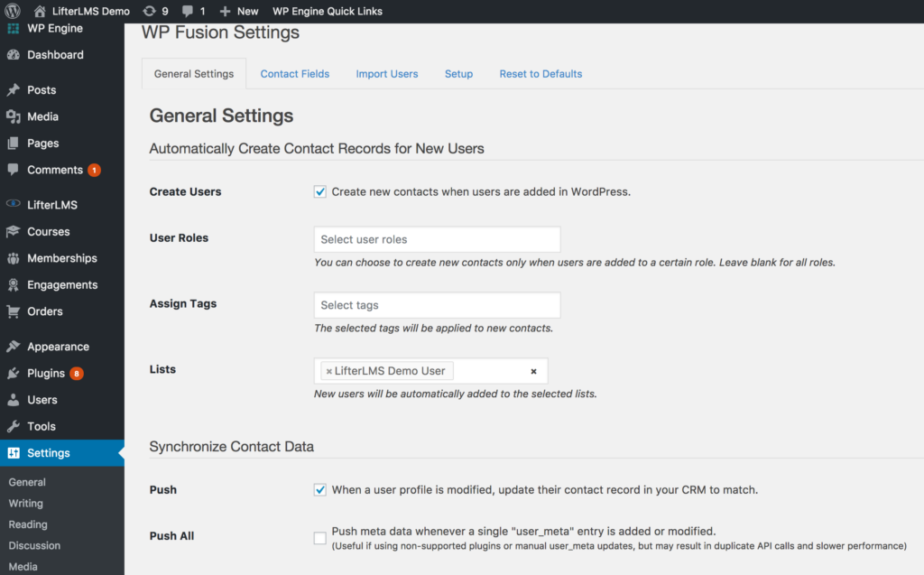Viewport: 924px width, 575px height.
Task: Click the Appearance paintbrush icon
Action: [13, 347]
